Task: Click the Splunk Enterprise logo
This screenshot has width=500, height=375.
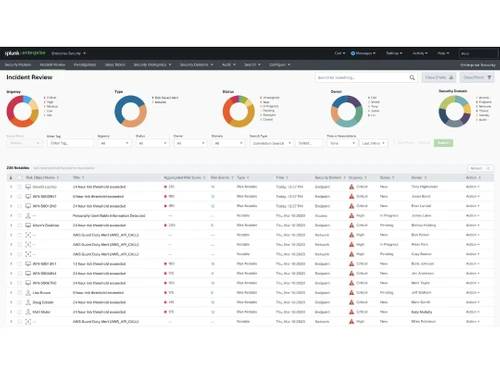Action: click(25, 53)
